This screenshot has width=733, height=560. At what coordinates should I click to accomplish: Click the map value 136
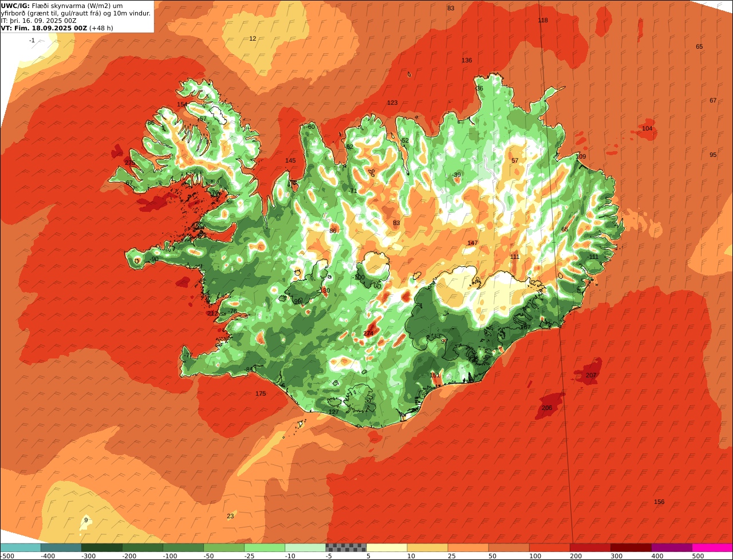pyautogui.click(x=467, y=61)
